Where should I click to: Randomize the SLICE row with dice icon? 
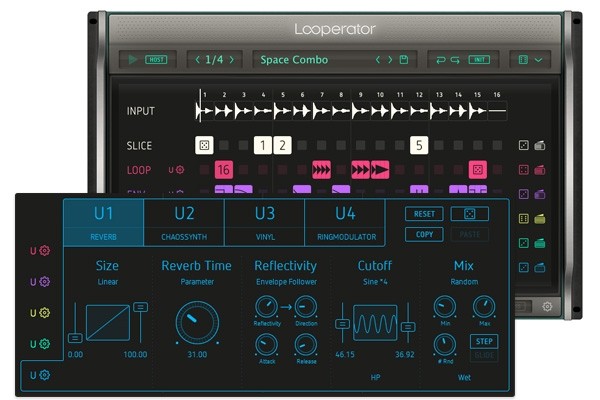pyautogui.click(x=523, y=145)
